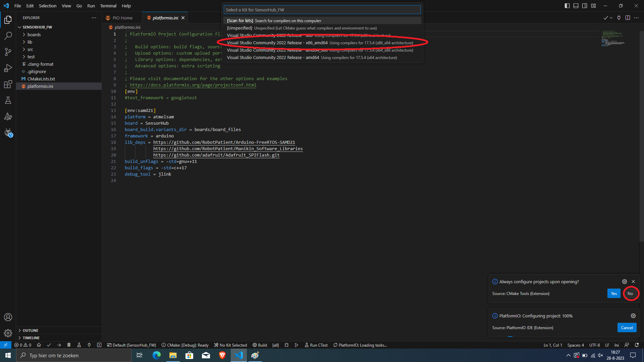644x362 pixels.
Task: Open Run and Debug view
Action: [x=8, y=68]
